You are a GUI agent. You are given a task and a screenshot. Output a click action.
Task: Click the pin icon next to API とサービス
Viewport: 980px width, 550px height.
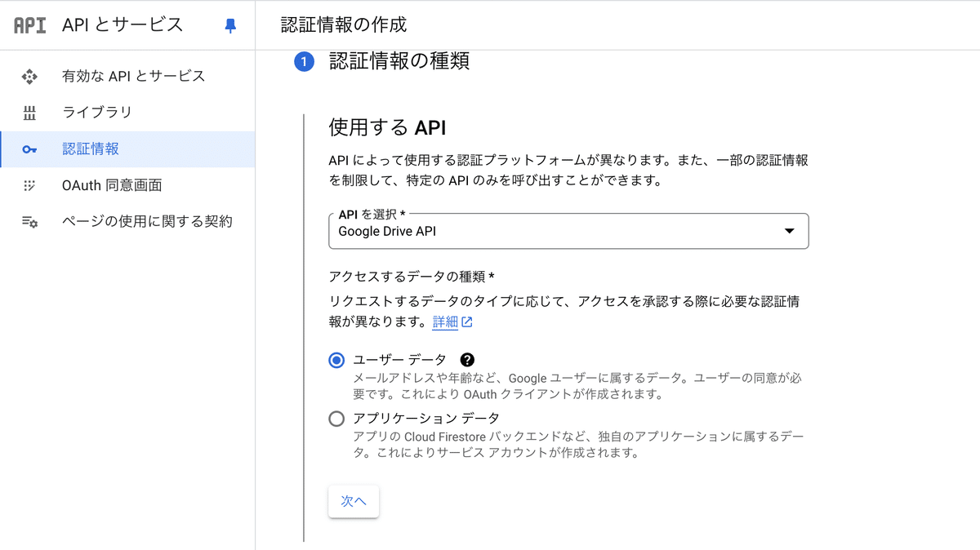[x=231, y=25]
